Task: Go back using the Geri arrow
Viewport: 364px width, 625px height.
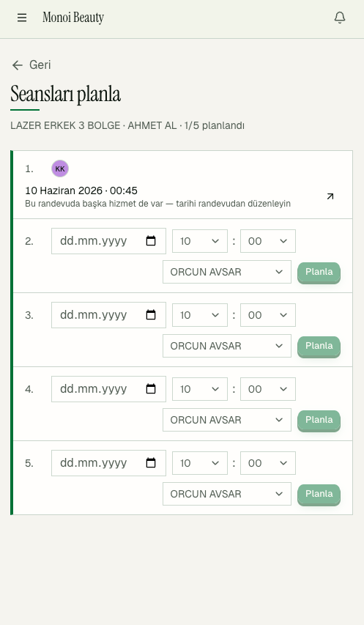Action: [31, 65]
